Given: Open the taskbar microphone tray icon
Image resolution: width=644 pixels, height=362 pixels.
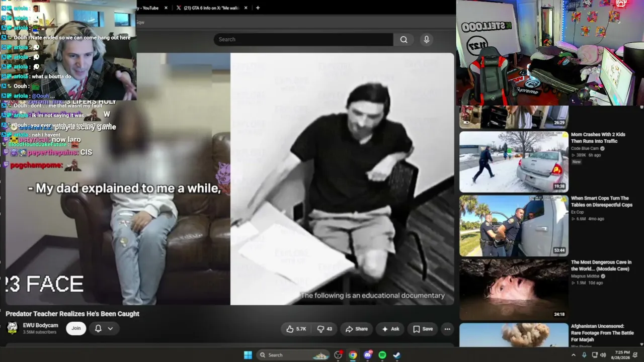Looking at the screenshot, I should click(x=584, y=355).
